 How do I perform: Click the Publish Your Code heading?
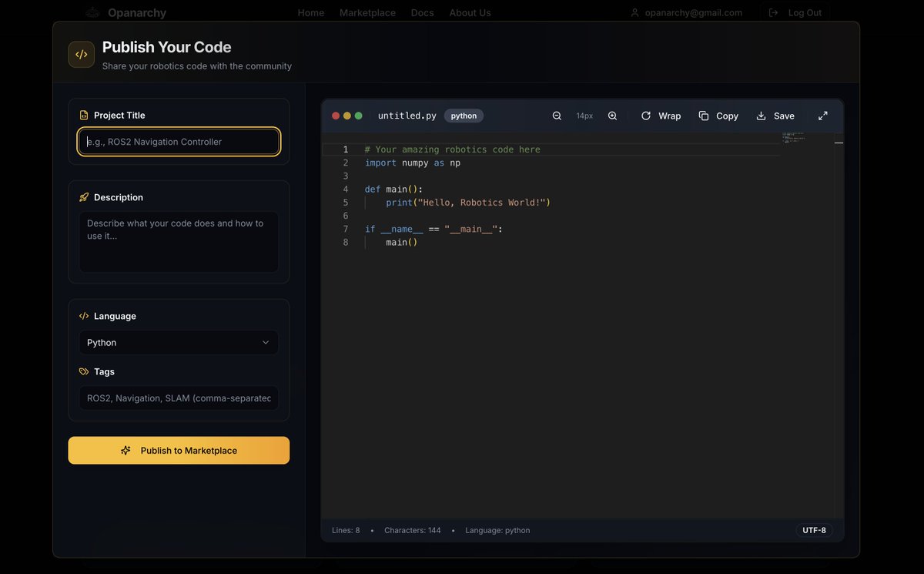[x=166, y=47]
